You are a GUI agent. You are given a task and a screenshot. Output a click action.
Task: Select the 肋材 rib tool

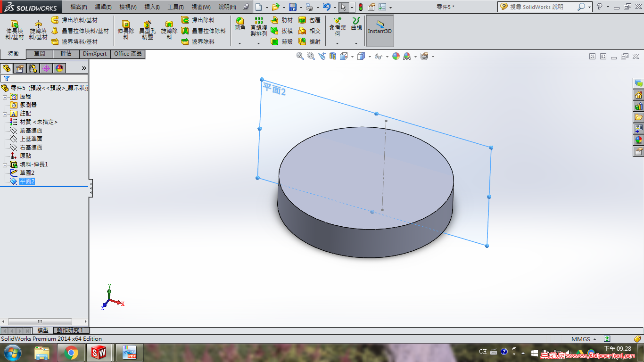pyautogui.click(x=282, y=20)
